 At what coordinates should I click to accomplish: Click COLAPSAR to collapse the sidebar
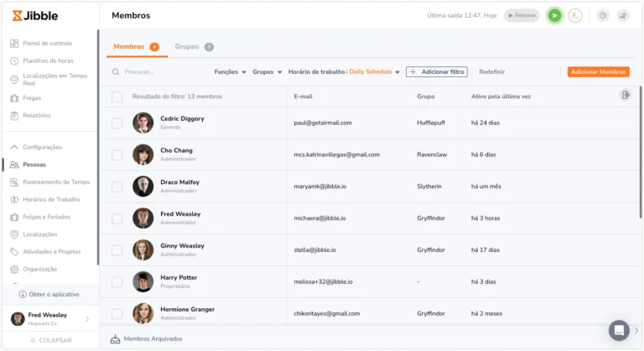click(51, 340)
